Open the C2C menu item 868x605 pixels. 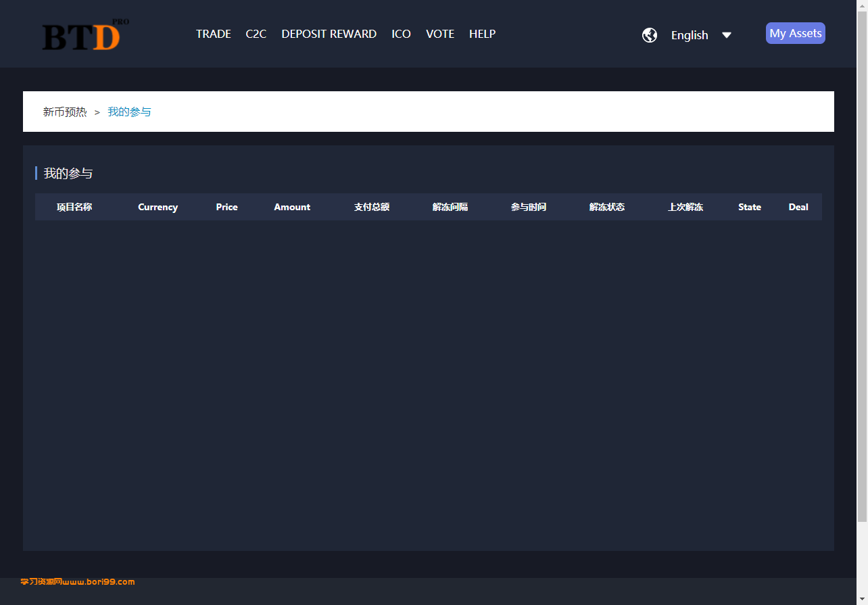256,34
